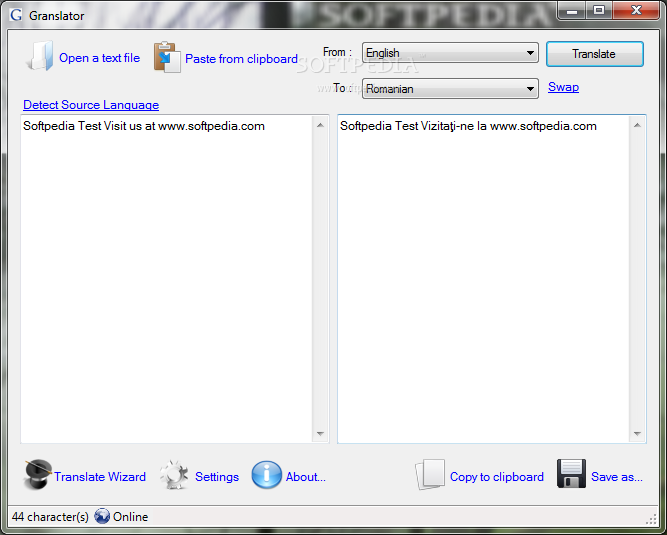Hit the Translate button
The image size is (667, 535).
click(595, 54)
